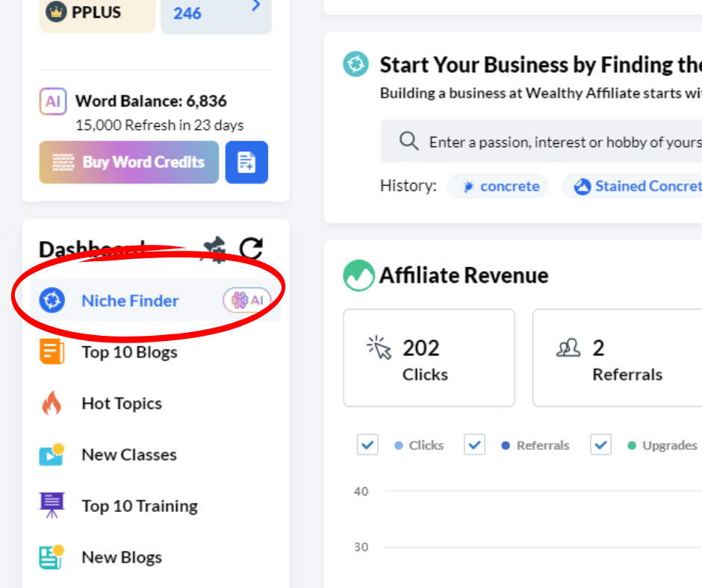Click the Buy Word Credits button
The height and width of the screenshot is (588, 702).
(x=129, y=163)
